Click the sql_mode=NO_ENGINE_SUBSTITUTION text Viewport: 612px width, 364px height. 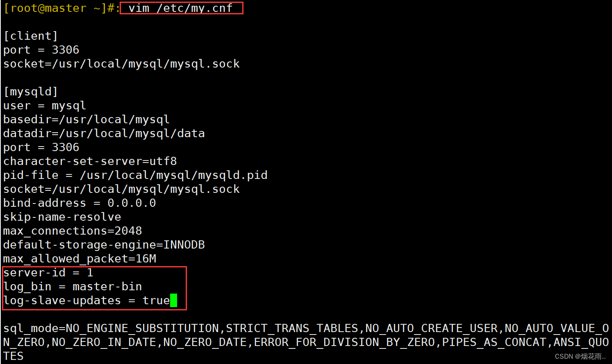pyautogui.click(x=111, y=328)
